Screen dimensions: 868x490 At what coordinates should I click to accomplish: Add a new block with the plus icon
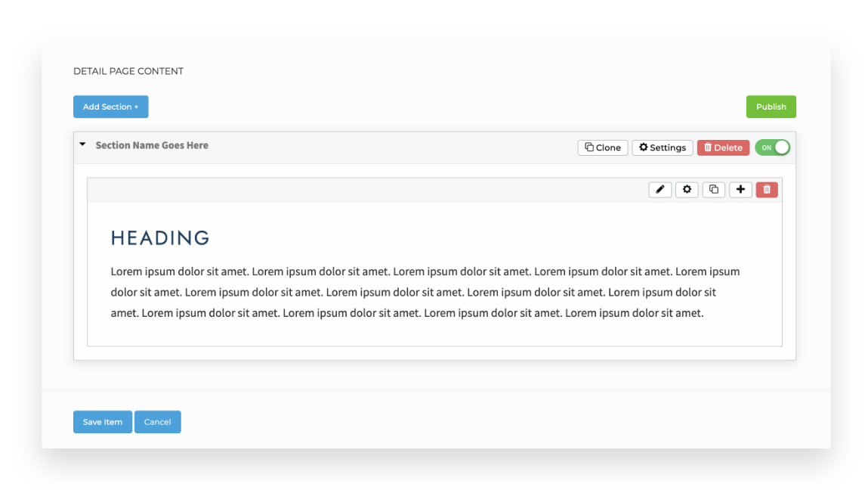point(740,189)
